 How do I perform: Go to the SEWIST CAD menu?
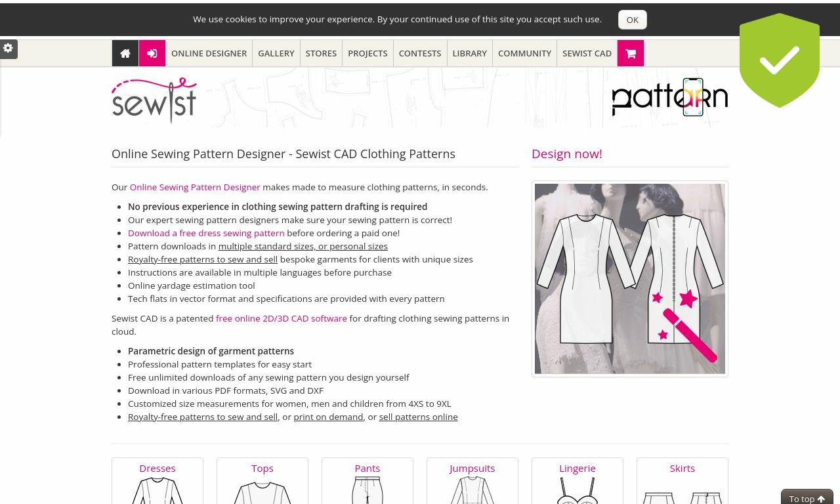pos(587,53)
